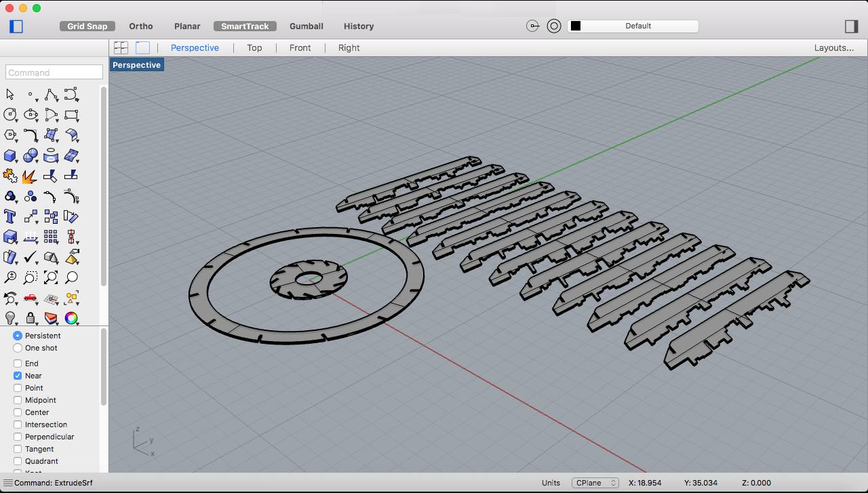Toggle the left sidebar panel icon

16,26
